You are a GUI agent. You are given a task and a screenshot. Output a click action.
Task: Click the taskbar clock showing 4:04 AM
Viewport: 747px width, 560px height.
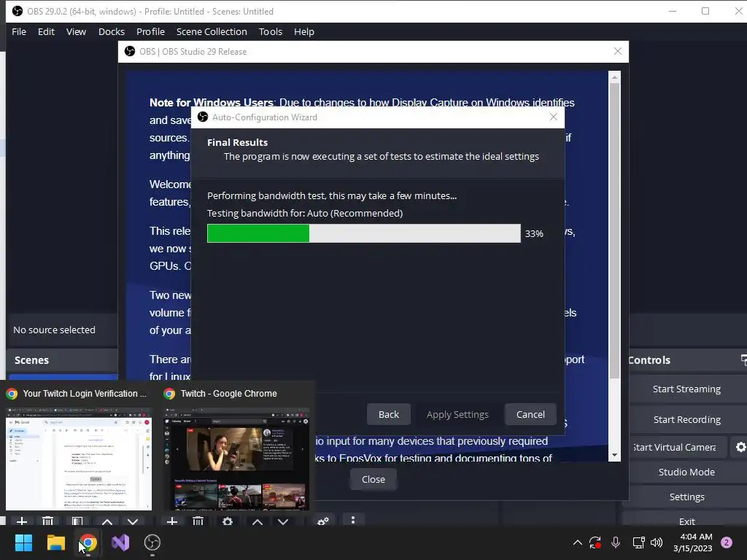(x=692, y=542)
